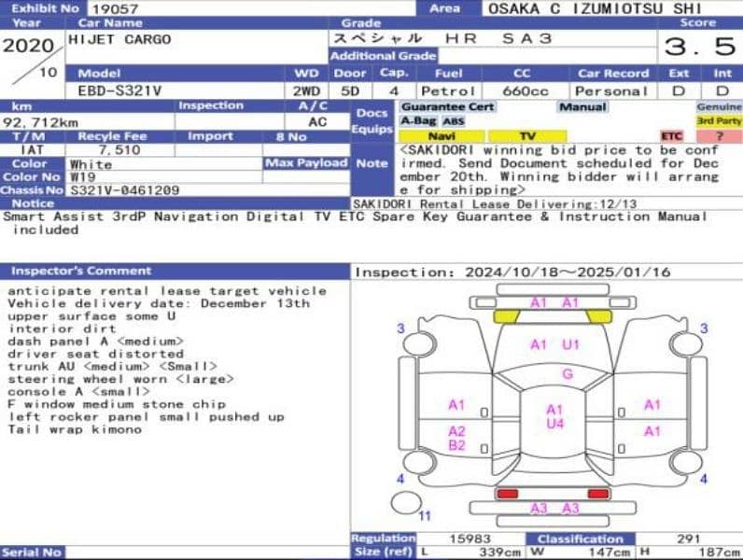Click the 2WD drive value

coord(306,91)
